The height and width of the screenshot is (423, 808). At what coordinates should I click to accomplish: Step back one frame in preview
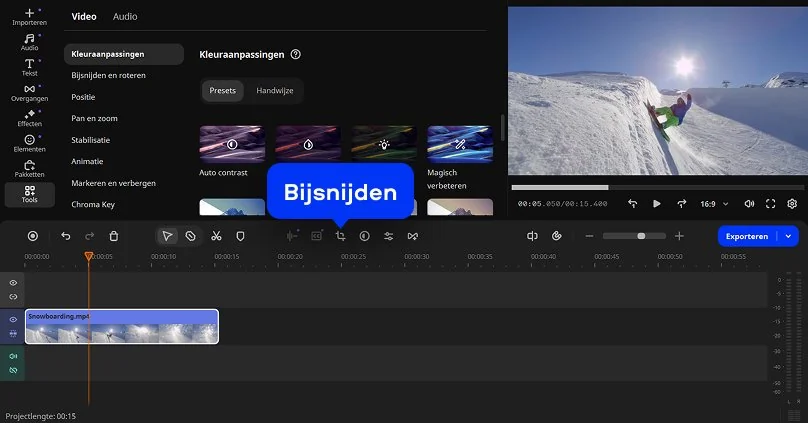pyautogui.click(x=632, y=204)
